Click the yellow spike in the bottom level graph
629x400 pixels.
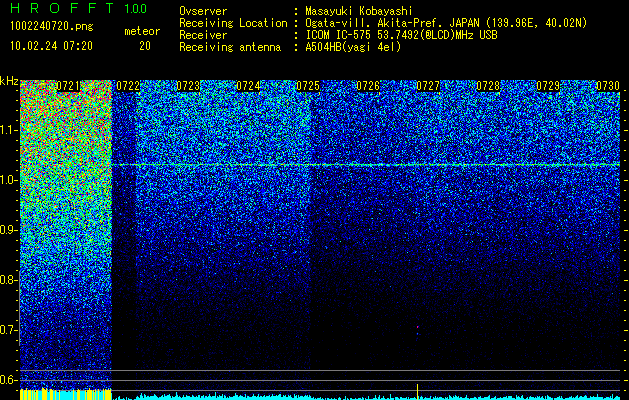(418, 392)
